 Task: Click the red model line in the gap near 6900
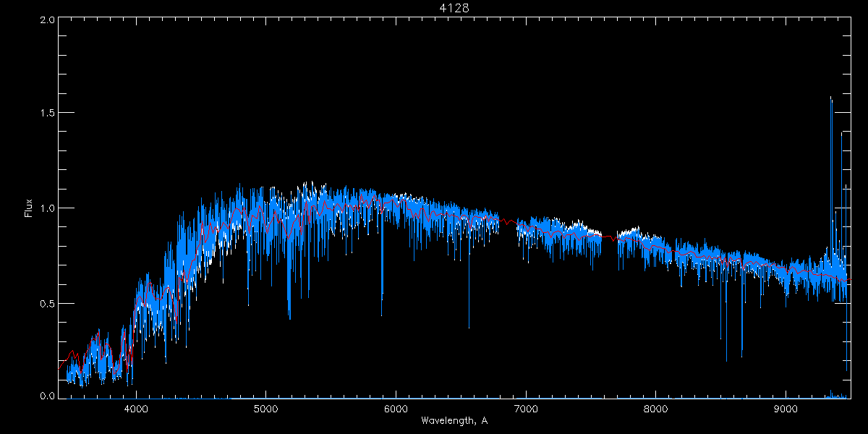click(510, 221)
